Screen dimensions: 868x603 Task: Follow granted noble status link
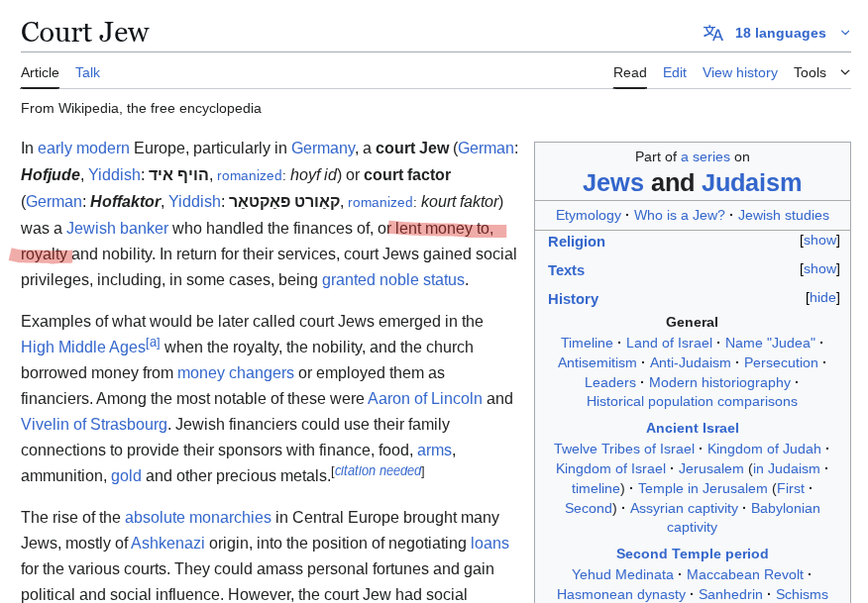[x=393, y=280]
